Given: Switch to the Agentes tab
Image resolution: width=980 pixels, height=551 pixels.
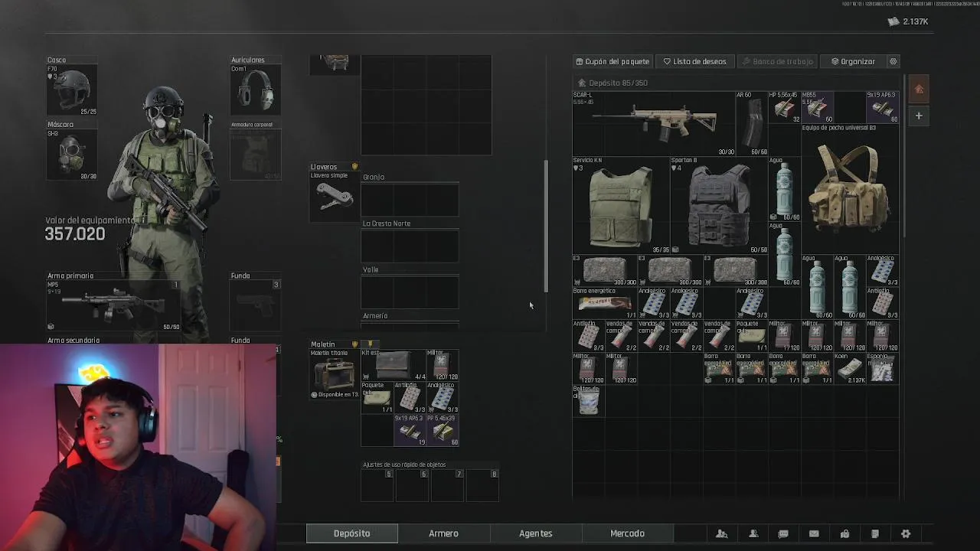Looking at the screenshot, I should (x=535, y=533).
